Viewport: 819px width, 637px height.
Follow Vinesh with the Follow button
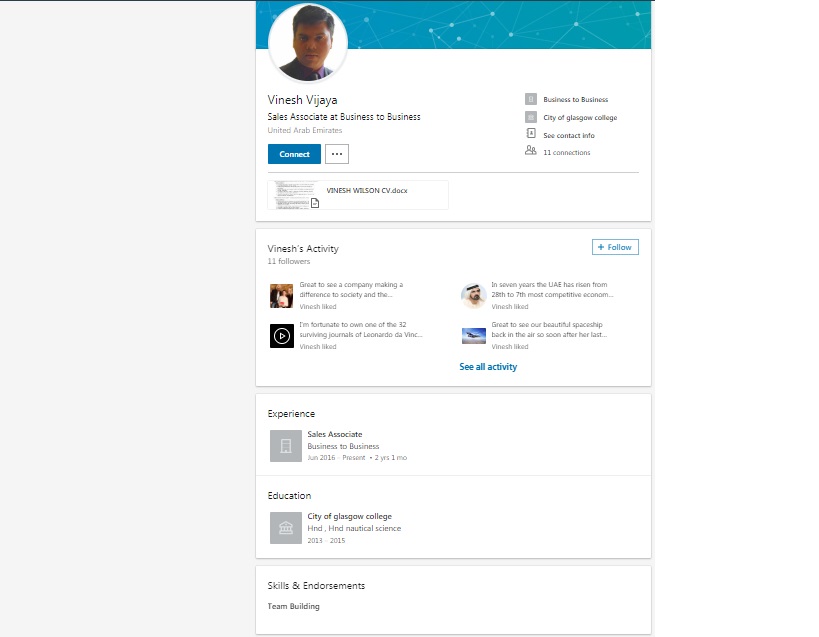[x=615, y=247]
